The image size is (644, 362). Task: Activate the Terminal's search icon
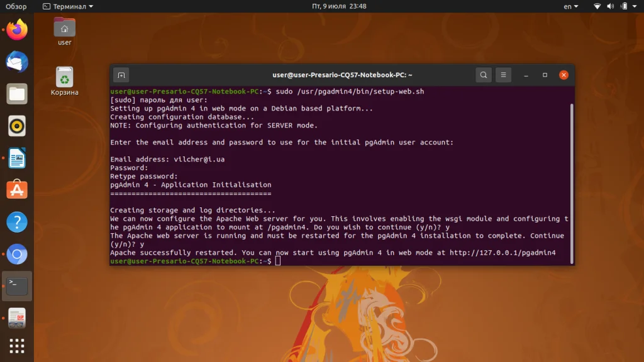point(483,74)
